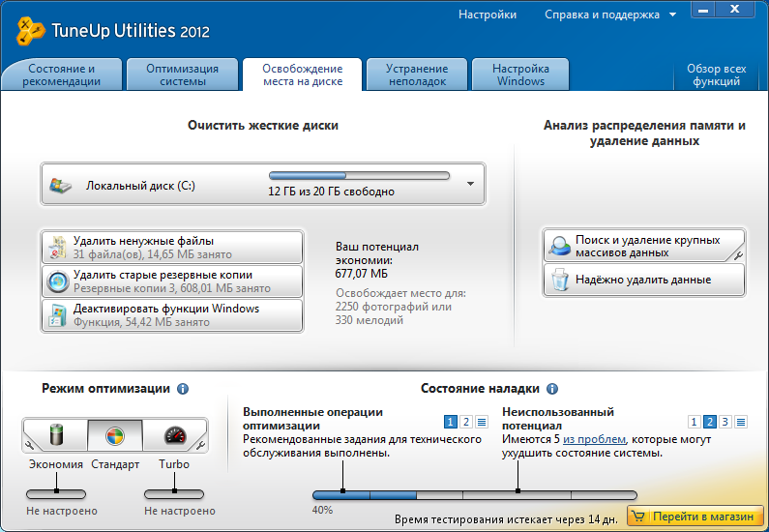Click Turbo mode Не настроено slider

tap(174, 493)
